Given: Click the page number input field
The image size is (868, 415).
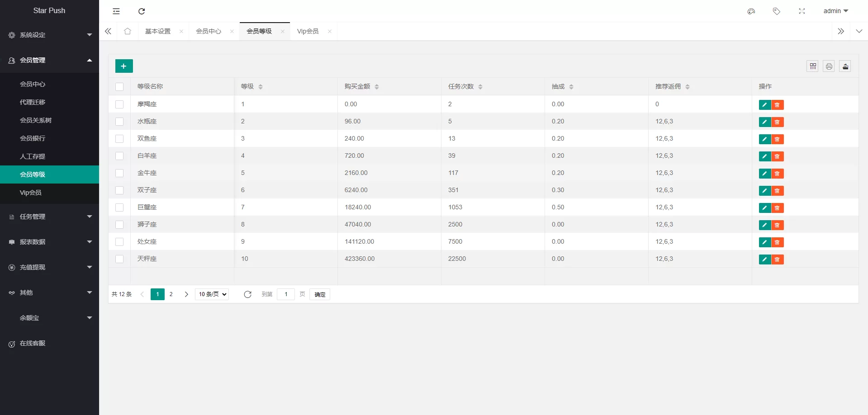Looking at the screenshot, I should [x=286, y=294].
